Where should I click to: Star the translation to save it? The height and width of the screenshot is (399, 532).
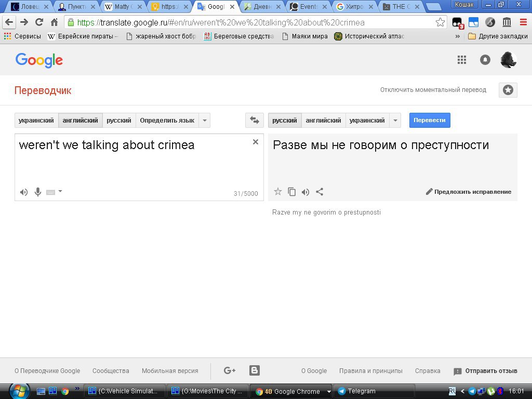click(278, 192)
